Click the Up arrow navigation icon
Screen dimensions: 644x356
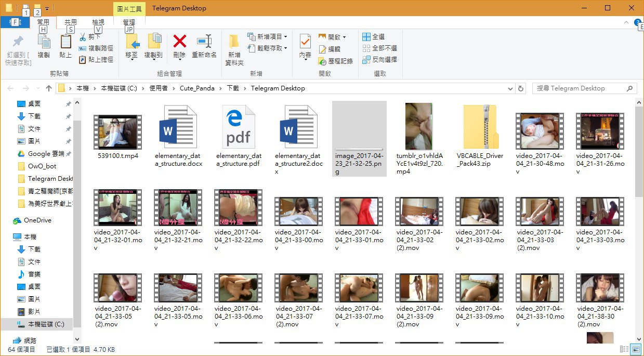pos(48,88)
